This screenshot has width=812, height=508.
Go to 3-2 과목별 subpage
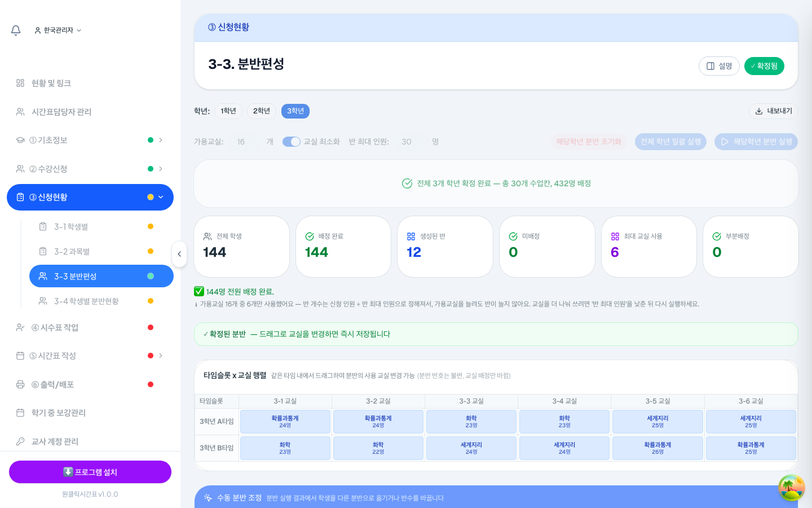[101, 251]
